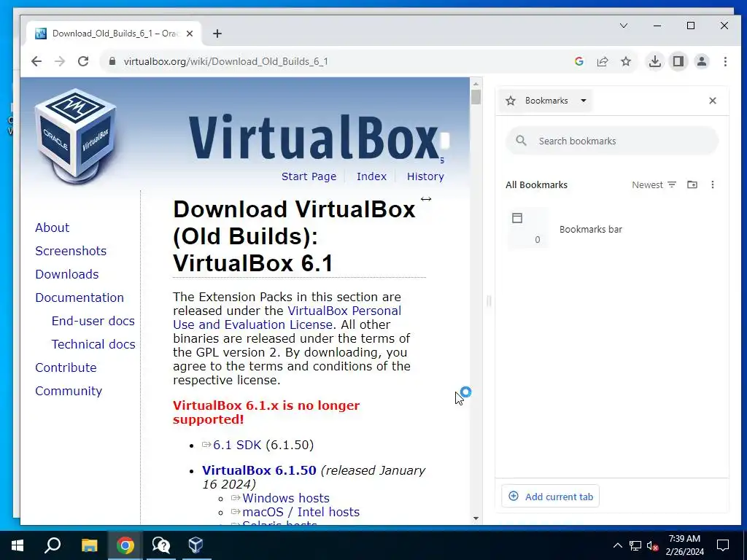Click the muted volume tray icon
747x560 pixels.
[x=652, y=545]
